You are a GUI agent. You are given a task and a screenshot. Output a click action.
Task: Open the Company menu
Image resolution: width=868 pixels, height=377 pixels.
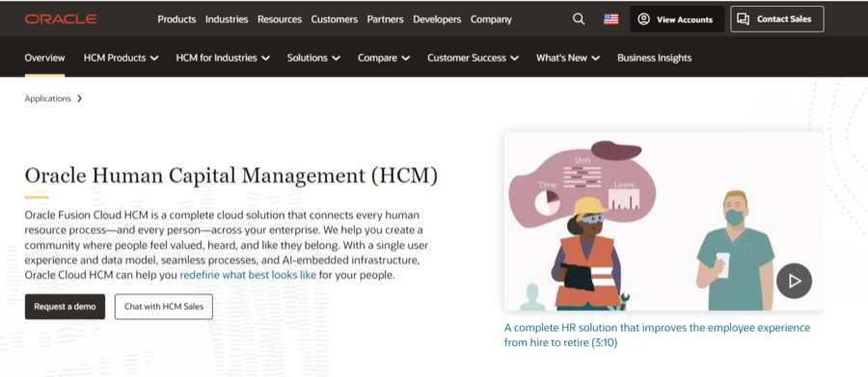point(491,19)
